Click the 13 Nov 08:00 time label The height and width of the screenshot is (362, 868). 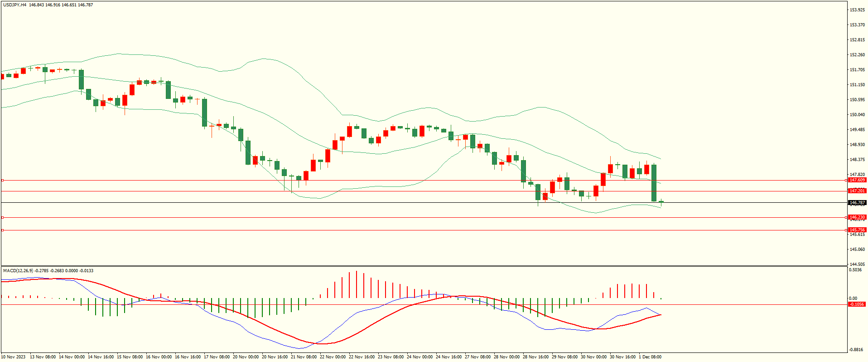click(43, 357)
